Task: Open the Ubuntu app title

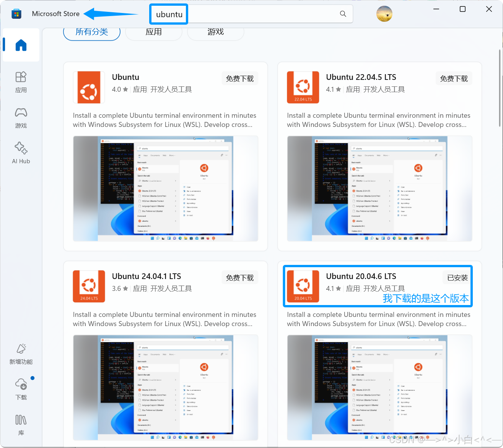Action: (125, 77)
